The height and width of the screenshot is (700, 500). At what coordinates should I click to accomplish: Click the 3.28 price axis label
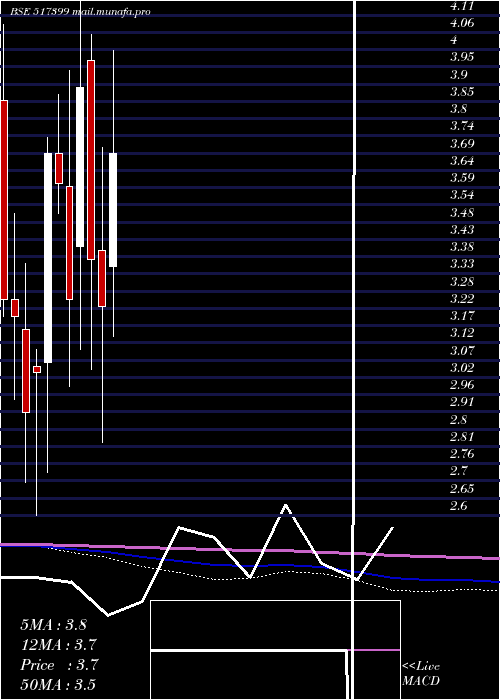[x=462, y=282]
